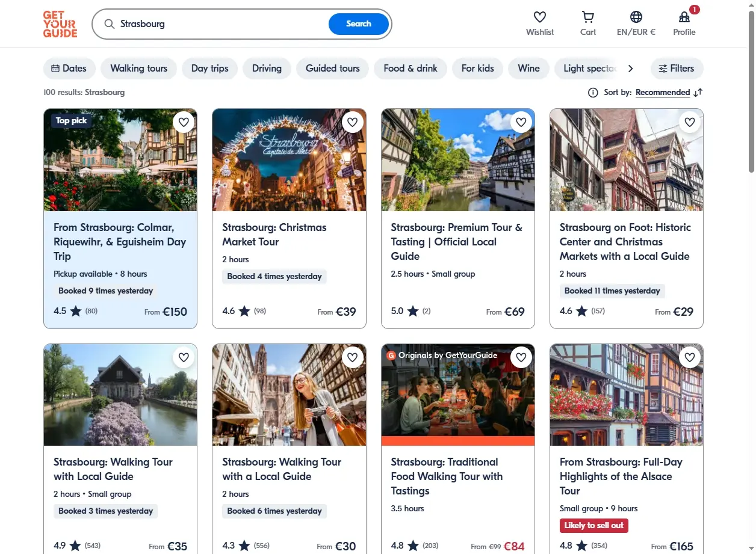Open the Filters panel

pyautogui.click(x=677, y=69)
